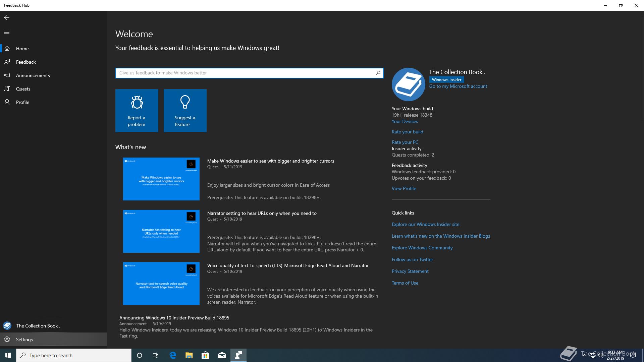Screen dimensions: 644x362
Task: Click the large profile book picture
Action: [408, 84]
